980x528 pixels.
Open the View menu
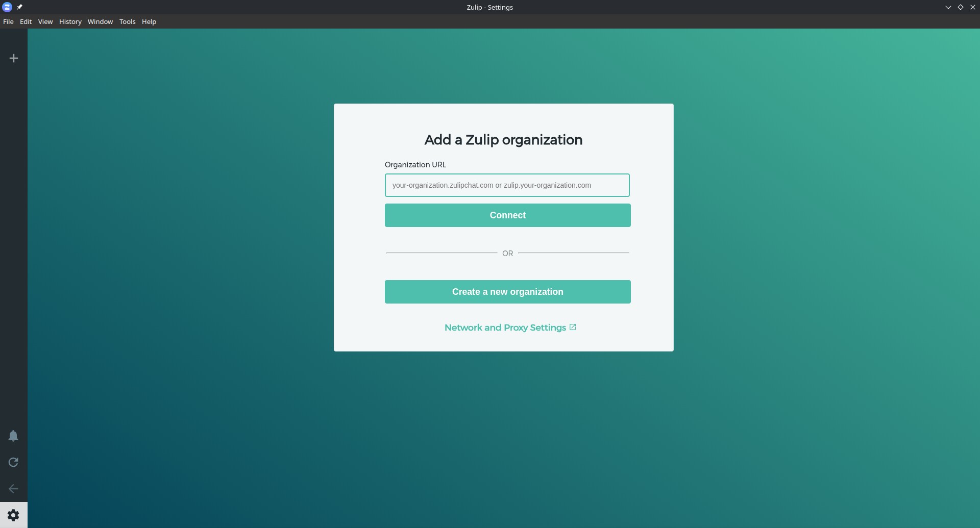pyautogui.click(x=45, y=21)
